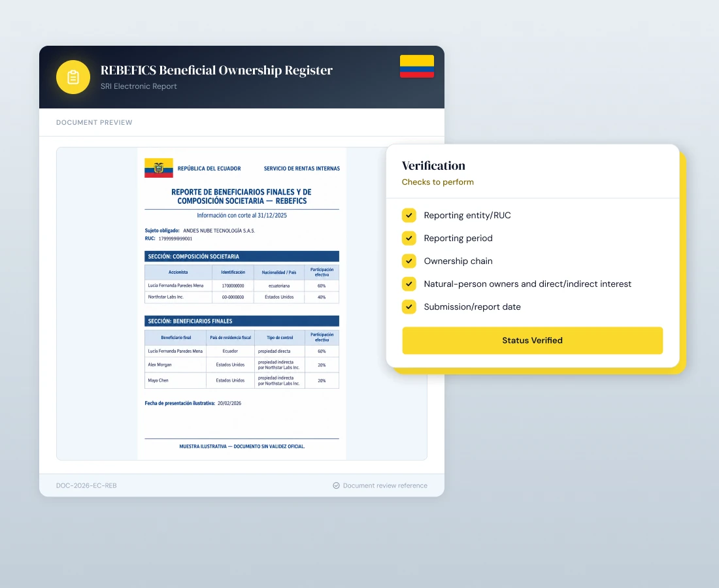
Task: Click the REPÚBLICA DEL ECUADOR text
Action: coord(209,169)
